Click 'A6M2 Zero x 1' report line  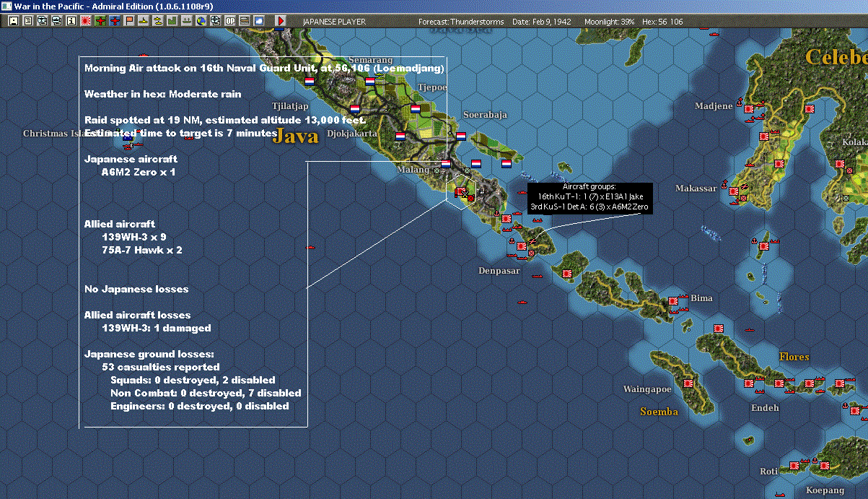point(139,172)
